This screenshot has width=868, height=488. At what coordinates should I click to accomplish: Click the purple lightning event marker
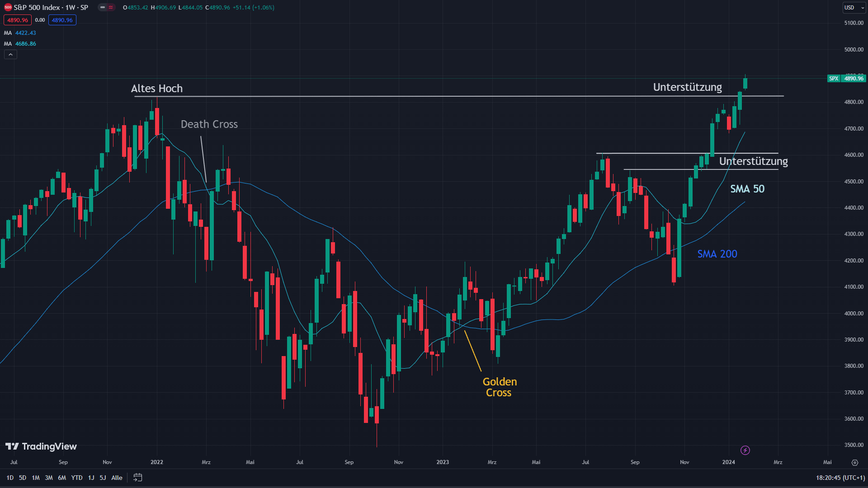745,450
